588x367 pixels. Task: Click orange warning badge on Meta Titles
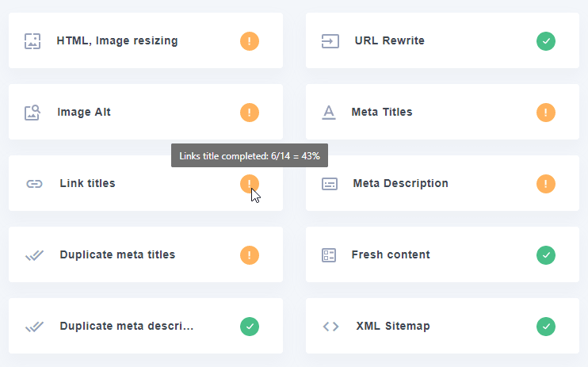click(x=546, y=113)
